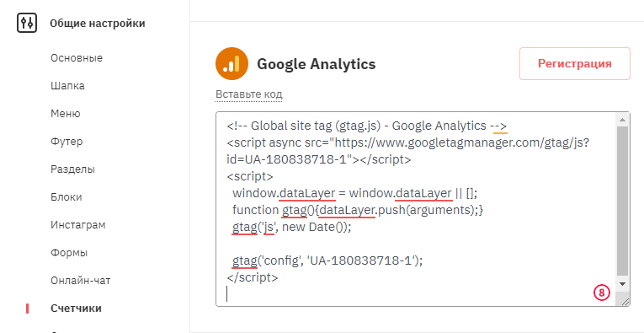The width and height of the screenshot is (644, 333).
Task: Click the Регистрация button
Action: 575,64
